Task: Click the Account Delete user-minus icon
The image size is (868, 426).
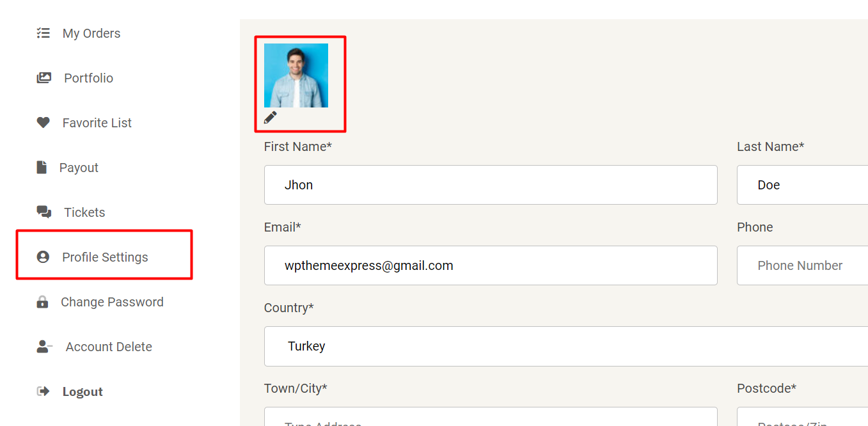Action: coord(45,347)
